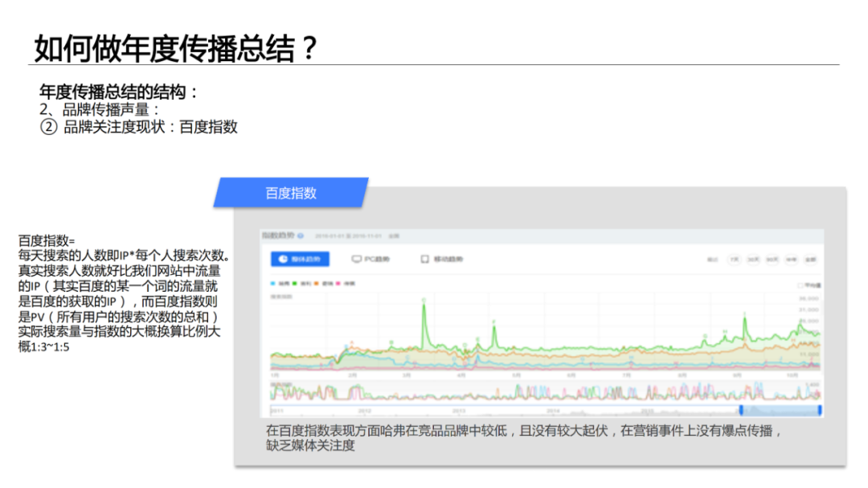
Task: Click the right handle of timeline range slider
Action: [820, 410]
